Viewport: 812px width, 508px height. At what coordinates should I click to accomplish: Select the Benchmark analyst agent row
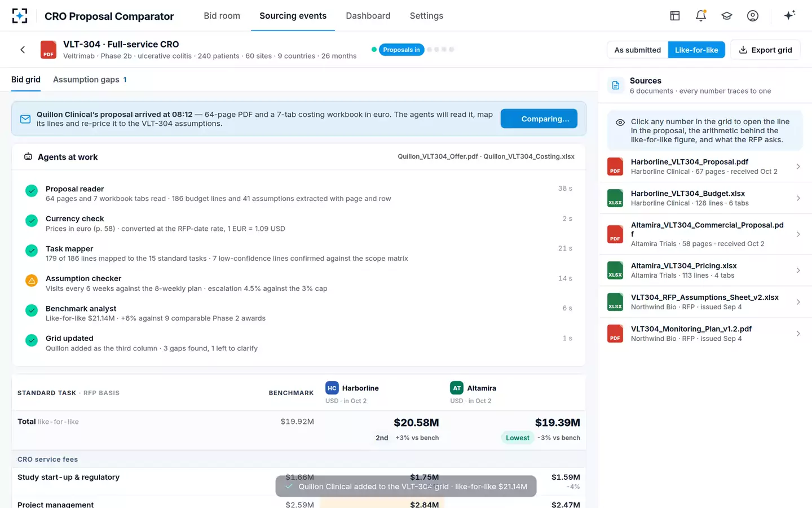299,313
